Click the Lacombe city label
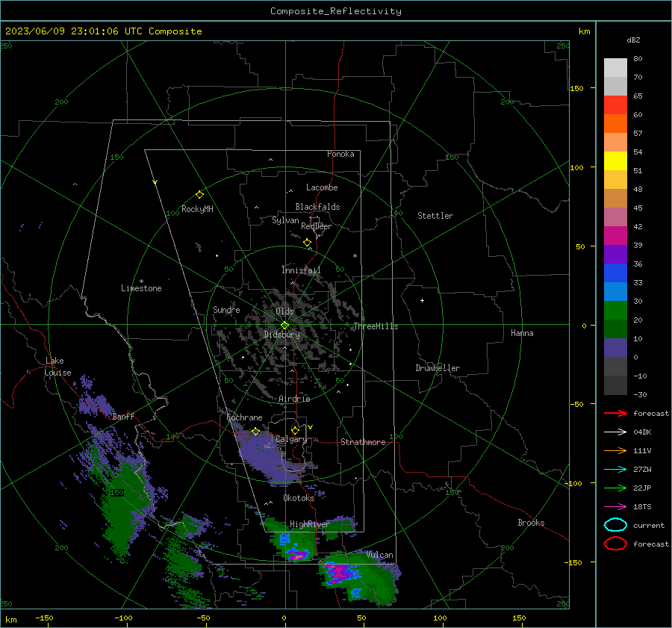The height and width of the screenshot is (628, 672). [322, 187]
